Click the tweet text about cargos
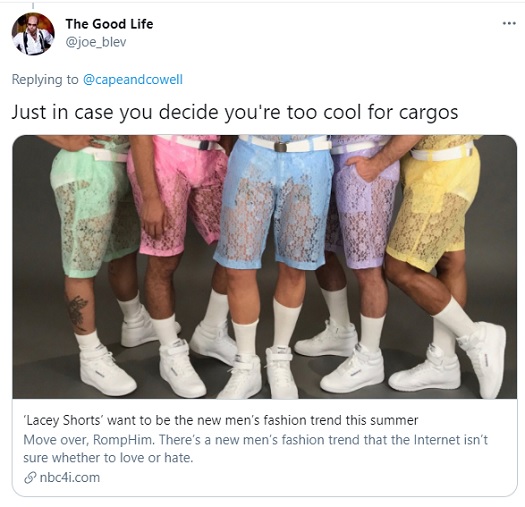525x507 pixels. 235,112
